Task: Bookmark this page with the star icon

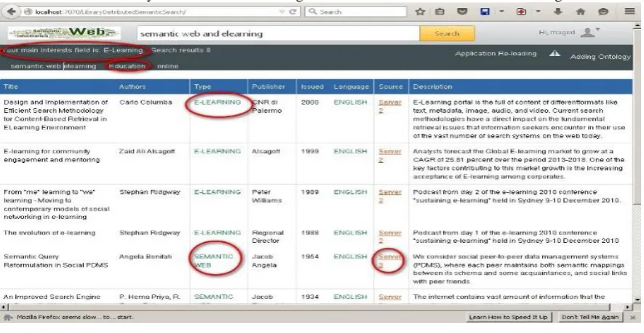Action: (x=420, y=12)
